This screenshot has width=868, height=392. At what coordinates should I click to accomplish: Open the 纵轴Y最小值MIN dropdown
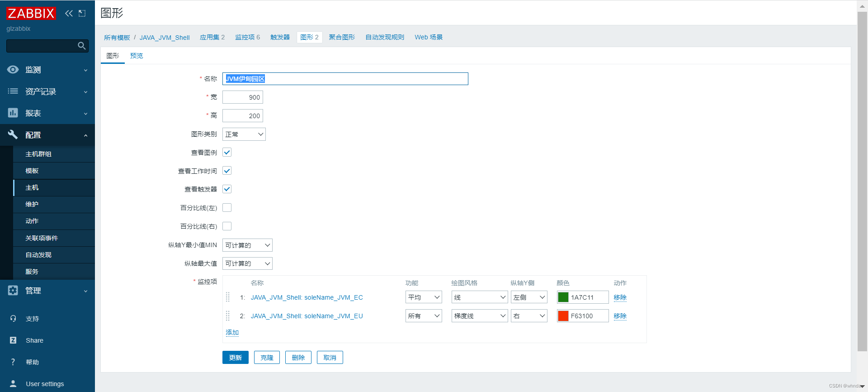coord(247,245)
